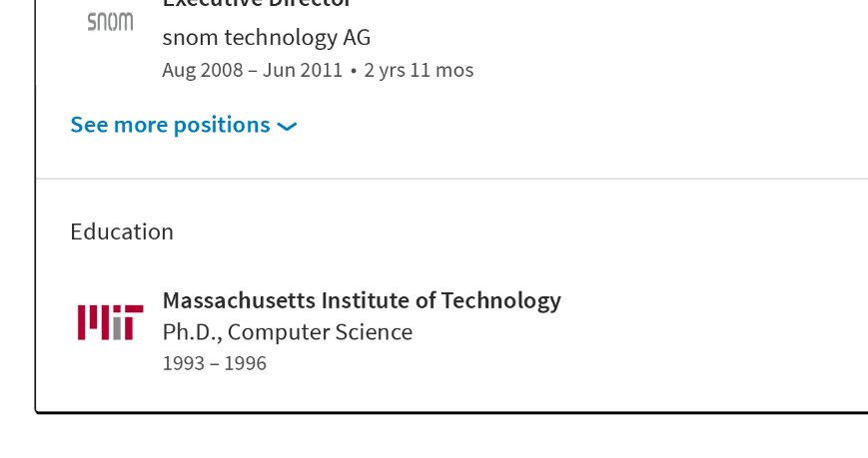Viewport: 868px width, 458px height.
Task: Click the partially visible Executive Director job title
Action: tap(257, 4)
